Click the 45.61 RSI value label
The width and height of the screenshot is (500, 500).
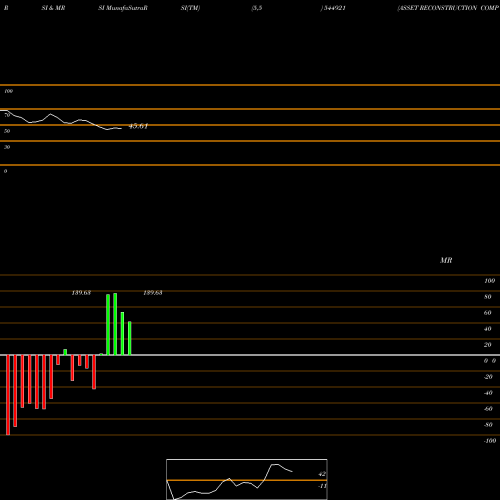[138, 126]
